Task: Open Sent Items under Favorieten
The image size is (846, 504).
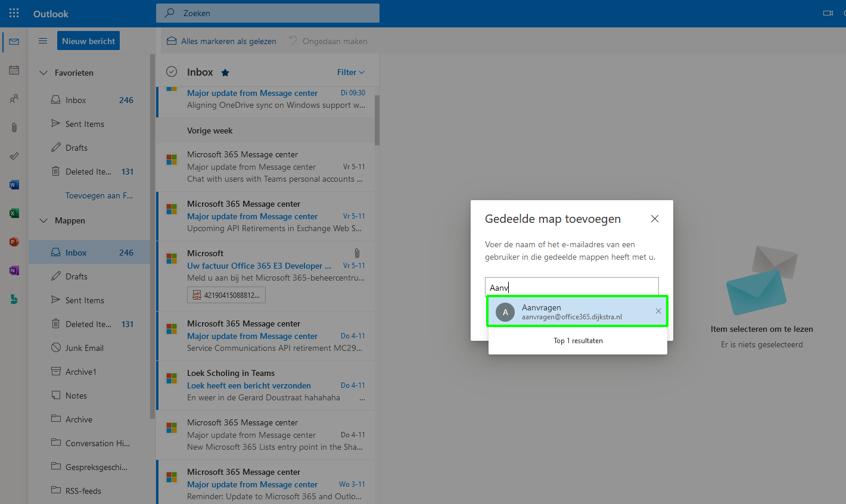Action: pyautogui.click(x=90, y=124)
